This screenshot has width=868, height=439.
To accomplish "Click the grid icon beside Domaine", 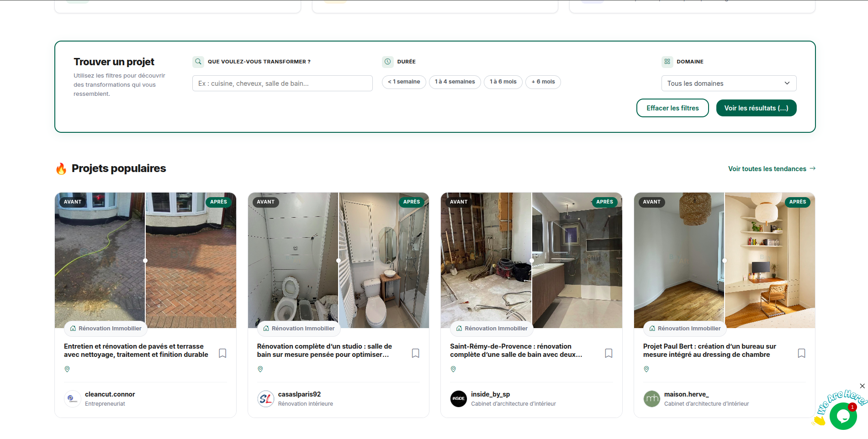I will pyautogui.click(x=667, y=62).
